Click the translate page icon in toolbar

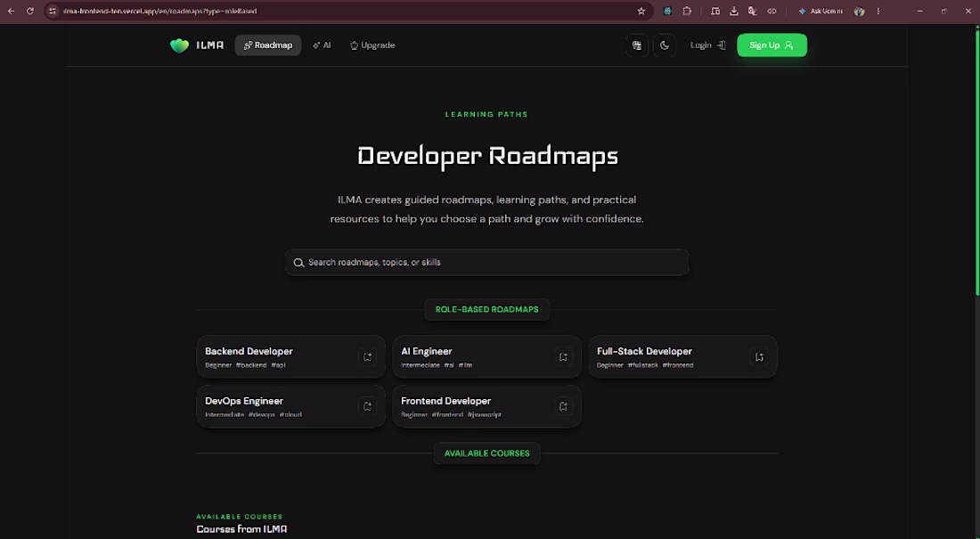[x=753, y=11]
